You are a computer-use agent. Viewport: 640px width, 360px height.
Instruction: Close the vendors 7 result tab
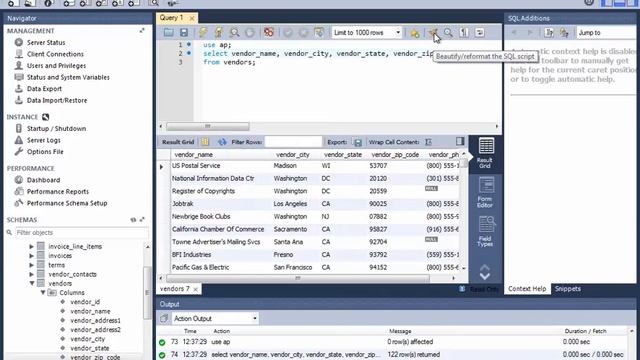[196, 289]
